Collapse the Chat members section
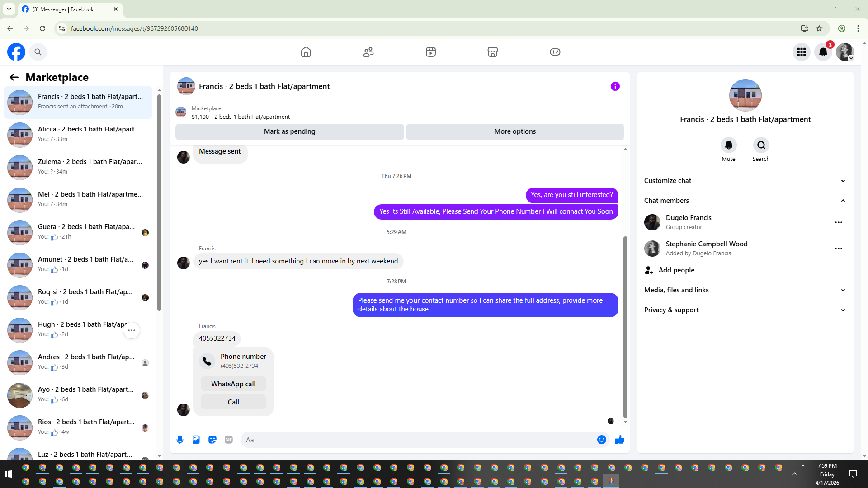This screenshot has height=488, width=868. [x=843, y=201]
